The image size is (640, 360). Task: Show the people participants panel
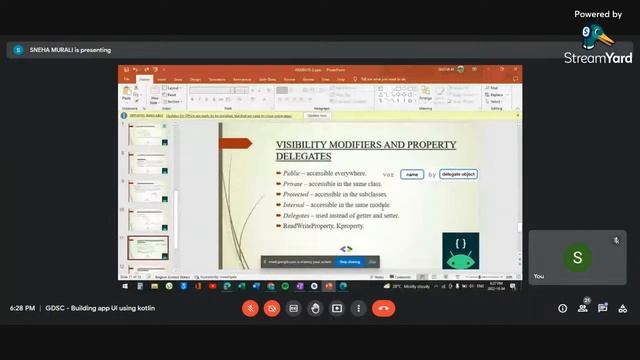(583, 309)
